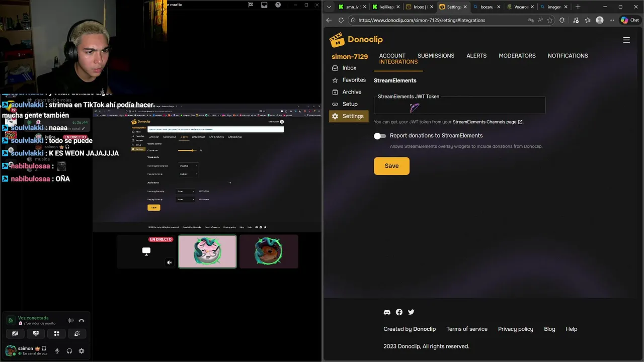Viewport: 644px width, 362px height.
Task: Mute the Discord microphone
Action: click(x=57, y=351)
